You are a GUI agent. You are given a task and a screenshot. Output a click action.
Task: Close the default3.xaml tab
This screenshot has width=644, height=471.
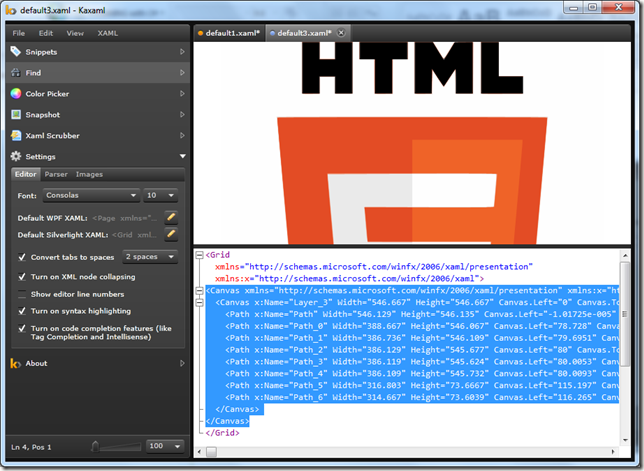pyautogui.click(x=341, y=33)
